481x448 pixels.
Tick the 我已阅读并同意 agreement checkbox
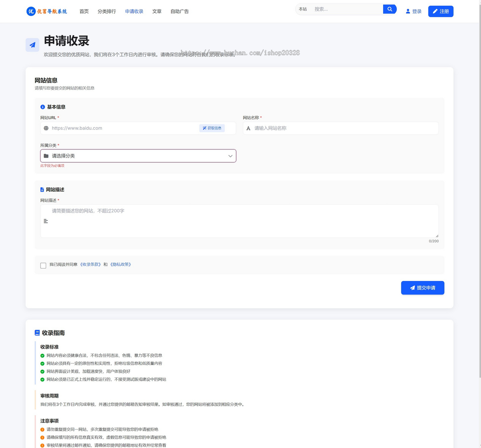[x=43, y=265]
